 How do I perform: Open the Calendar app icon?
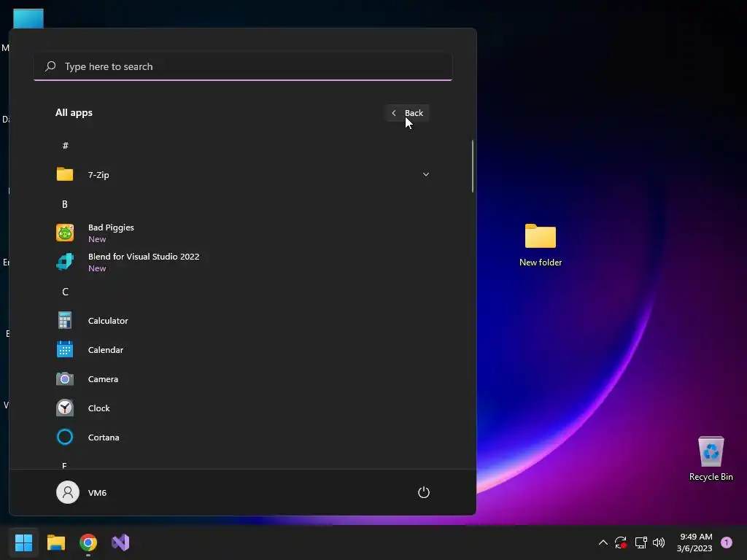[x=65, y=349]
